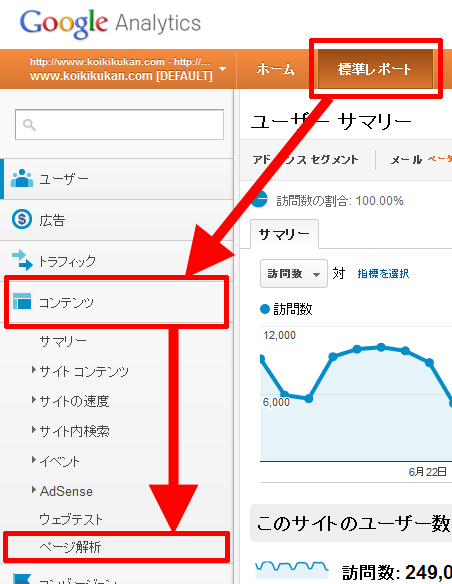The height and width of the screenshot is (584, 452).
Task: Select サイト コンテンツ in sidebar
Action: point(84,371)
